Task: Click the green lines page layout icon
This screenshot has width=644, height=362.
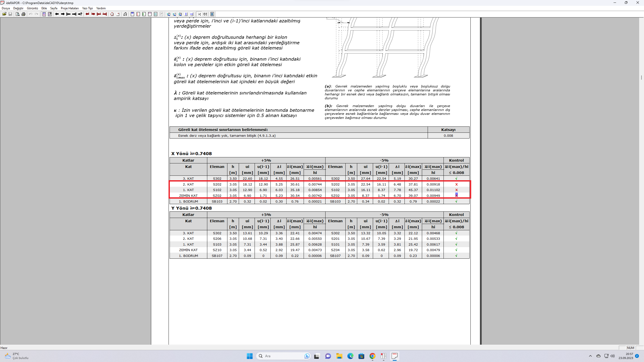Action: point(144,14)
